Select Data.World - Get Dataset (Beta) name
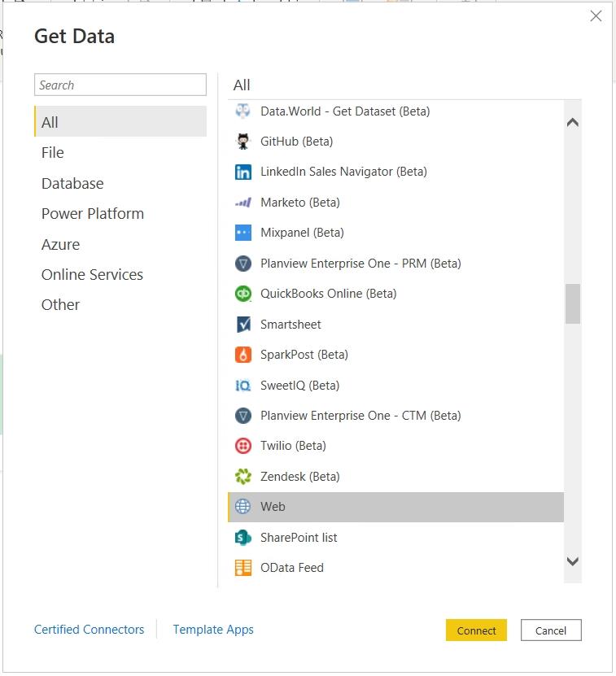The width and height of the screenshot is (616, 676). click(x=345, y=111)
